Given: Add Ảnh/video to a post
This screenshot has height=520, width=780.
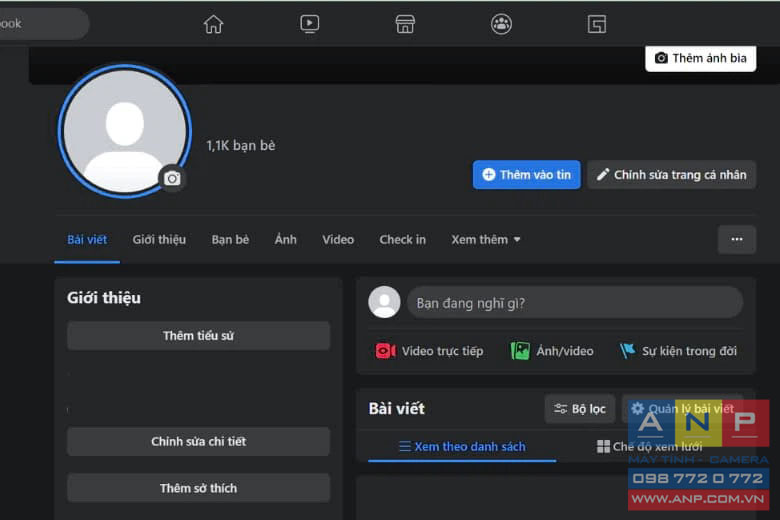Looking at the screenshot, I should point(552,351).
